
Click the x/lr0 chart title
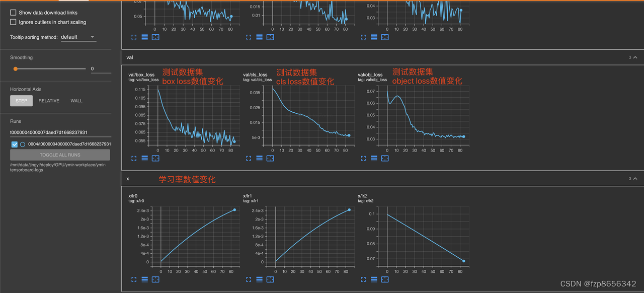[133, 196]
